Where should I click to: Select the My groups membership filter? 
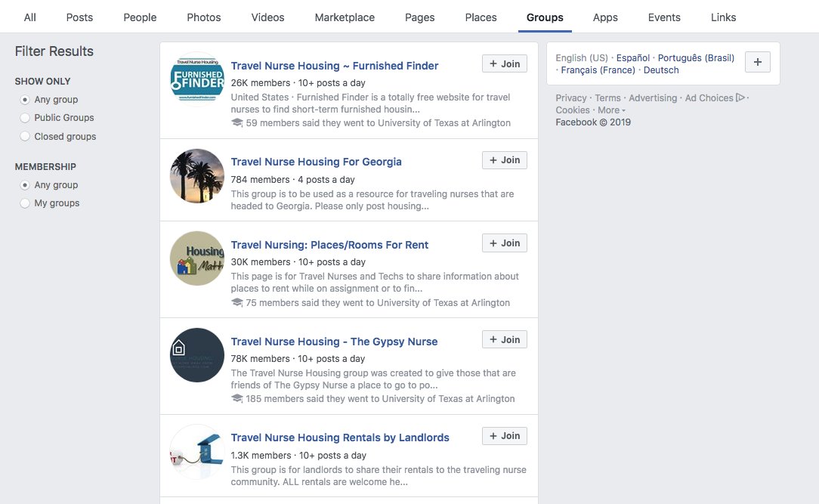click(x=24, y=203)
